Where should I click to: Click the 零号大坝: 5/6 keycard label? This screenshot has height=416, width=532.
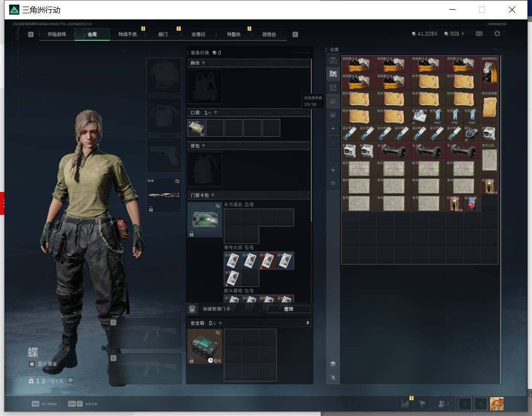click(238, 248)
